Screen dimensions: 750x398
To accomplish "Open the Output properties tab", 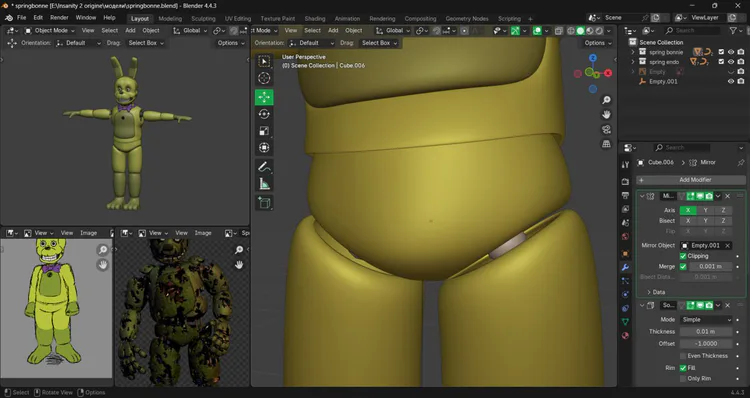I will pos(625,195).
